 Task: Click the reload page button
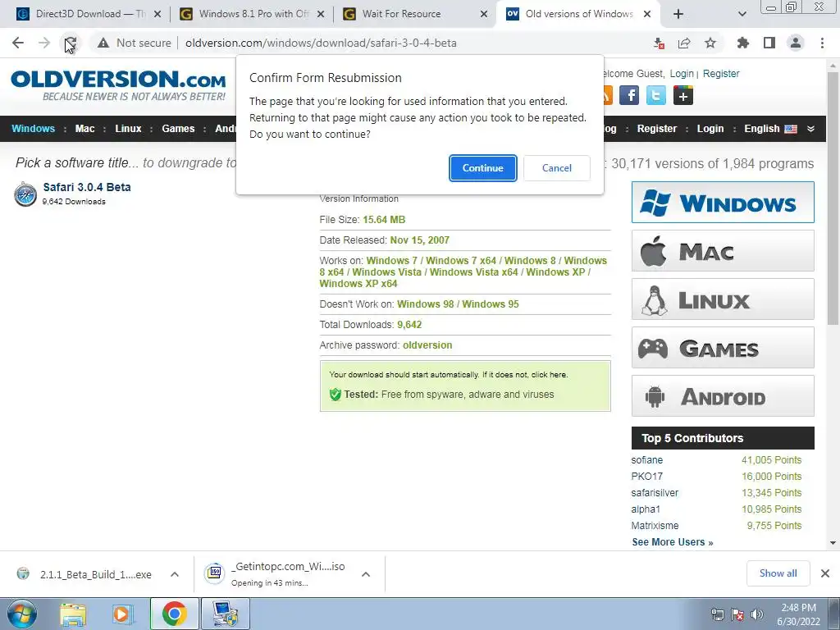pyautogui.click(x=71, y=43)
